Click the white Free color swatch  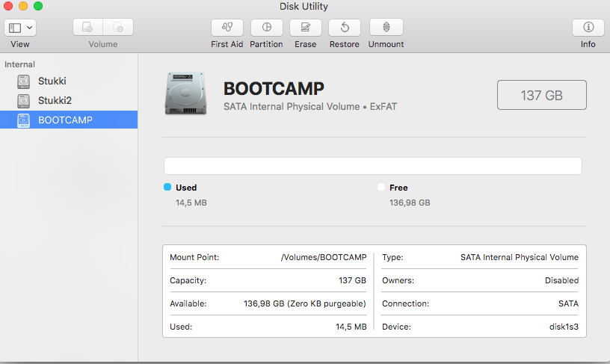click(x=381, y=188)
